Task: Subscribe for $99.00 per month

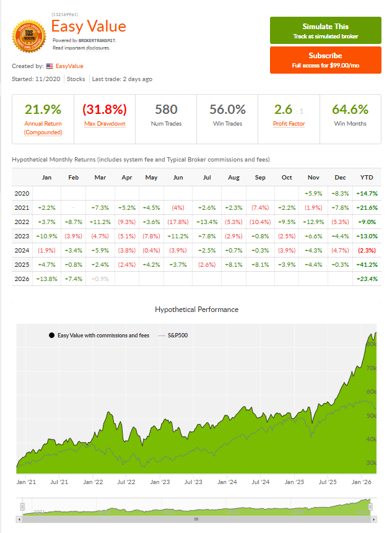Action: pyautogui.click(x=325, y=60)
